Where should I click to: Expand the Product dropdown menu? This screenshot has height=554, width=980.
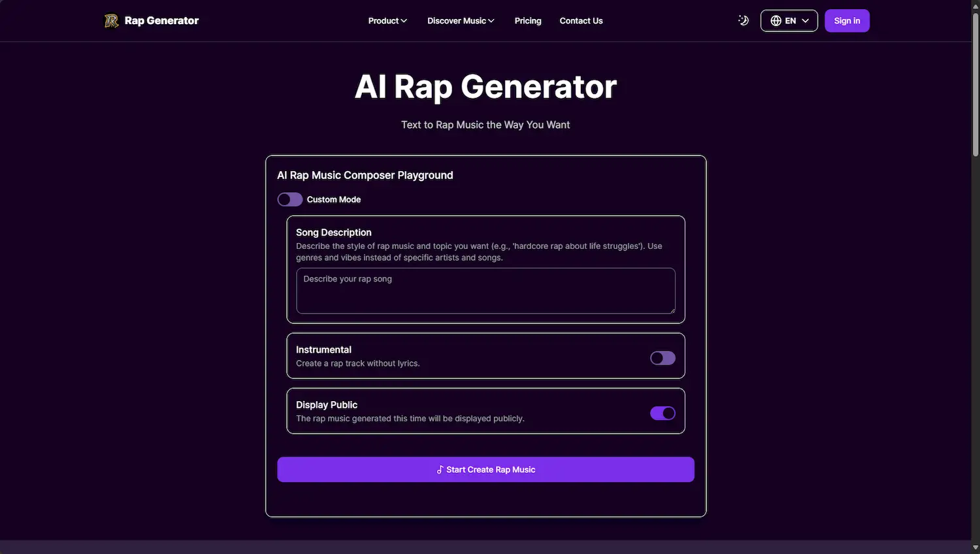[387, 20]
